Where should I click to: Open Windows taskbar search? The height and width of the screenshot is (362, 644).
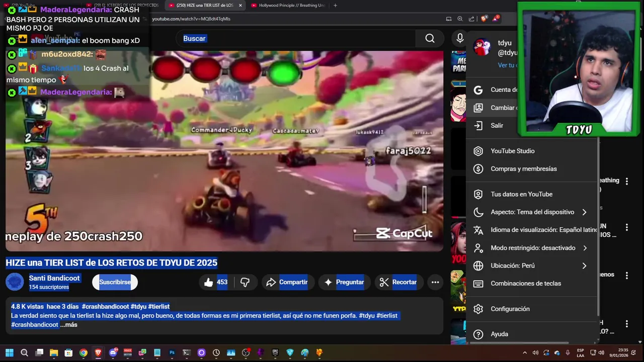[x=24, y=352]
